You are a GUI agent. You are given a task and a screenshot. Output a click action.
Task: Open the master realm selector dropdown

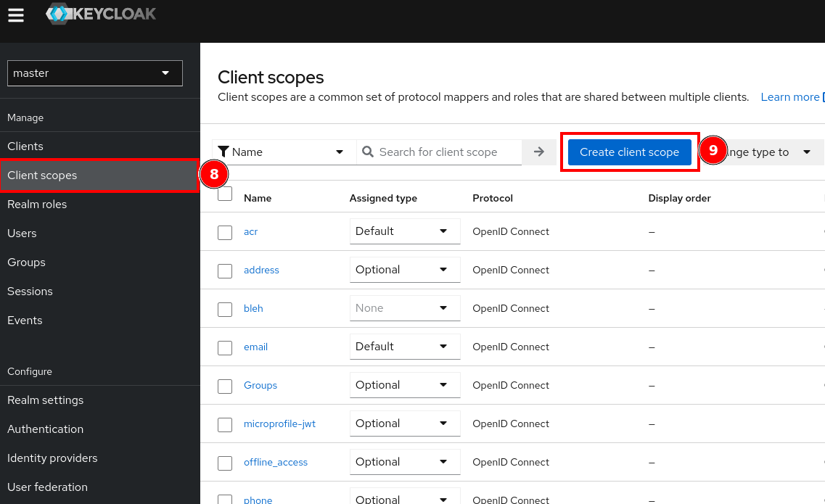94,73
